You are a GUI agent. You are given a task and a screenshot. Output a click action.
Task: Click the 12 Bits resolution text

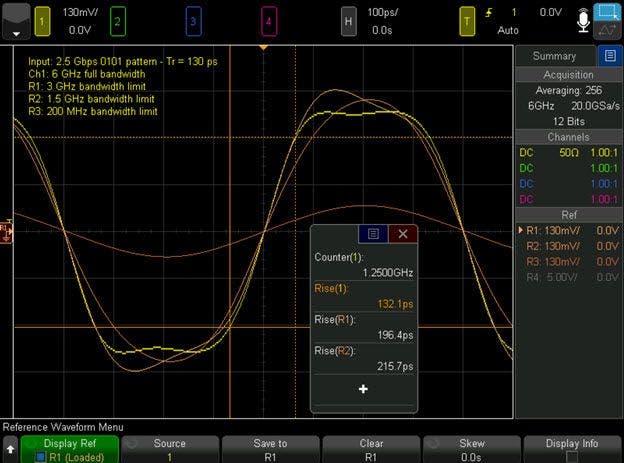[x=569, y=121]
